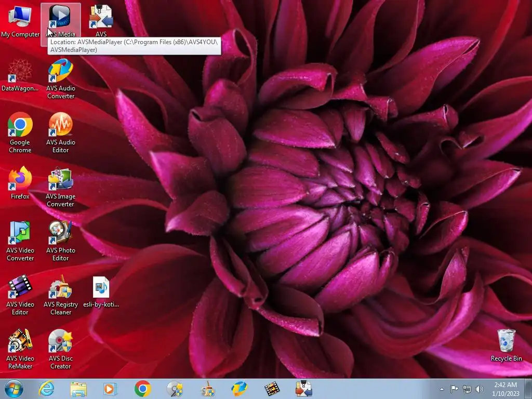The image size is (532, 399).
Task: Select the AVS Video ReMaker desktop shortcut
Action: tap(20, 349)
